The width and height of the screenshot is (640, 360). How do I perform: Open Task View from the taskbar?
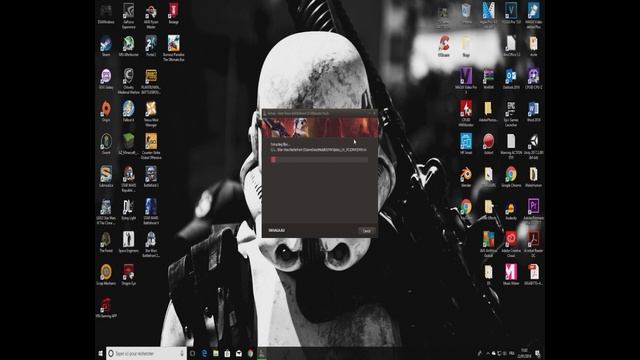click(x=192, y=353)
